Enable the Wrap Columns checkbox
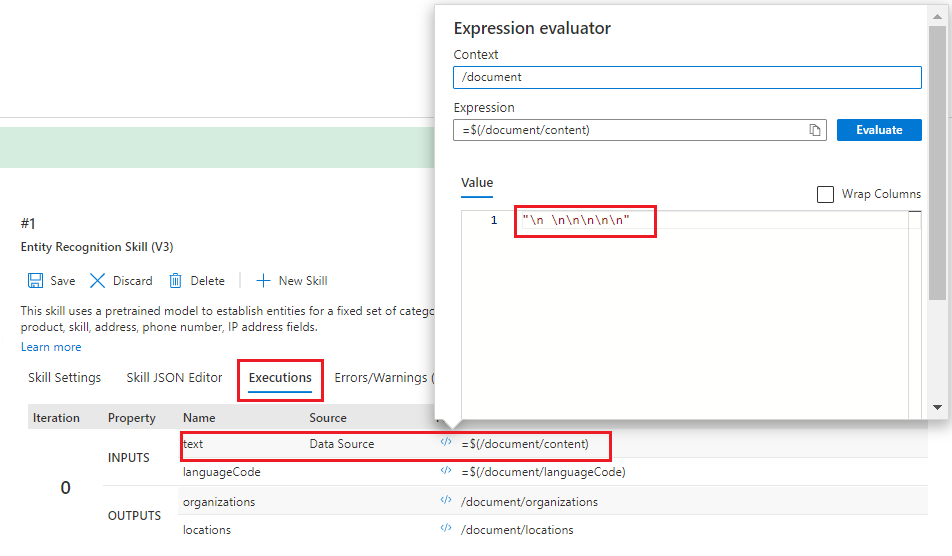The width and height of the screenshot is (952, 556). tap(825, 194)
